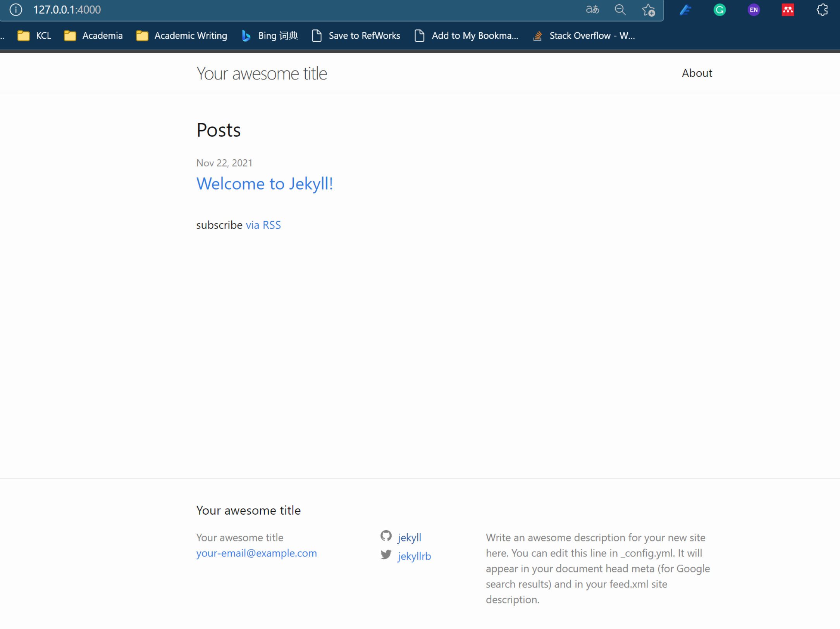Click the GitHub icon next to jekyll link
The image size is (840, 629).
pyautogui.click(x=386, y=536)
